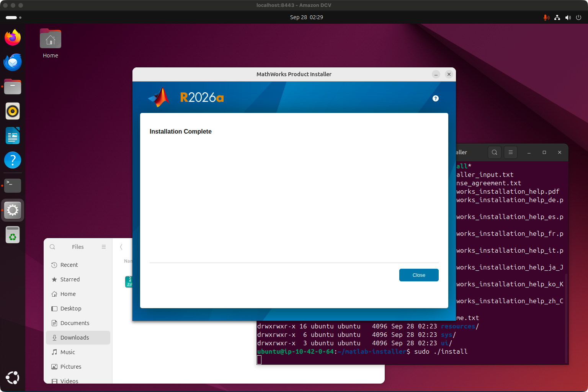Open Firefox from the dock

point(13,38)
